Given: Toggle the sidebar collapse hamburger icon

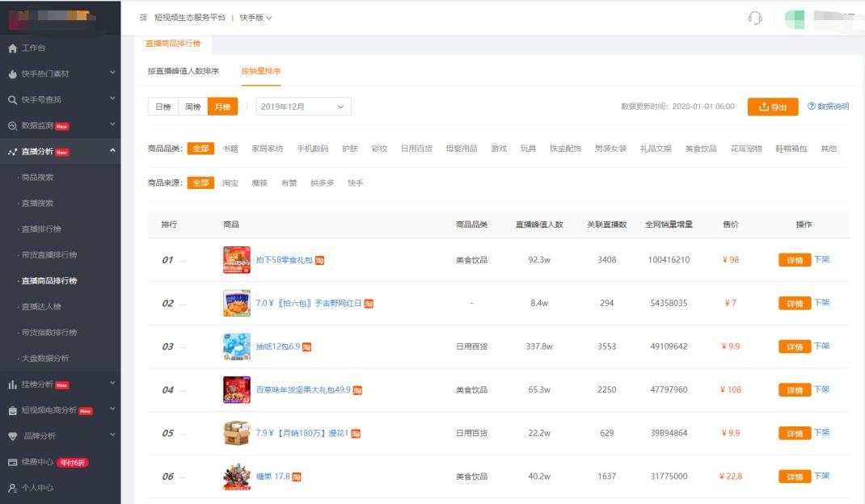Looking at the screenshot, I should (143, 18).
